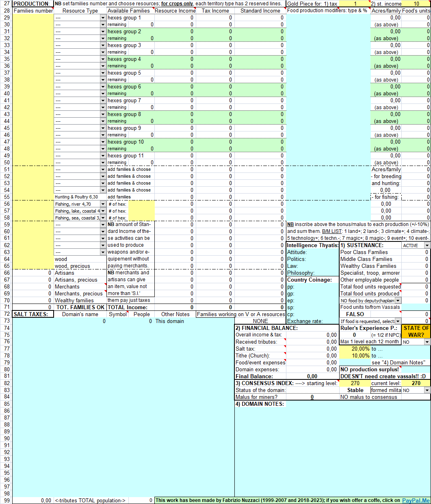Open Resource Type dropdown beside hexes group 5

coord(103,73)
